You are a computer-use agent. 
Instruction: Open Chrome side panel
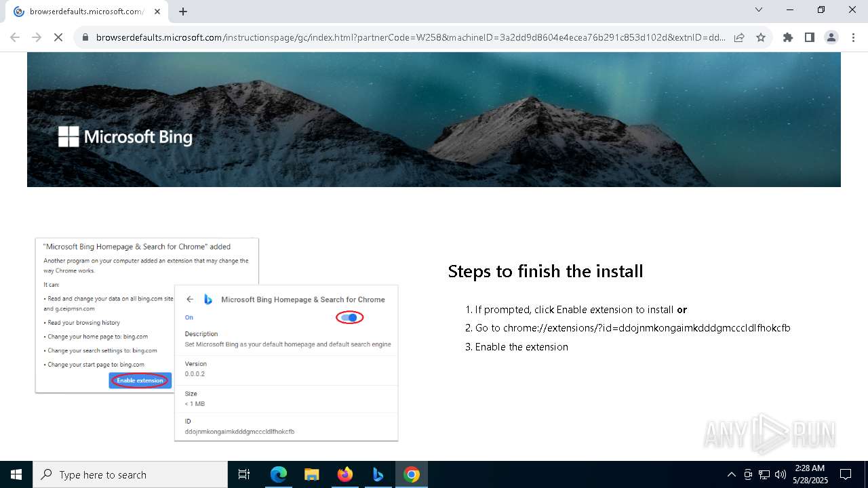pyautogui.click(x=810, y=37)
